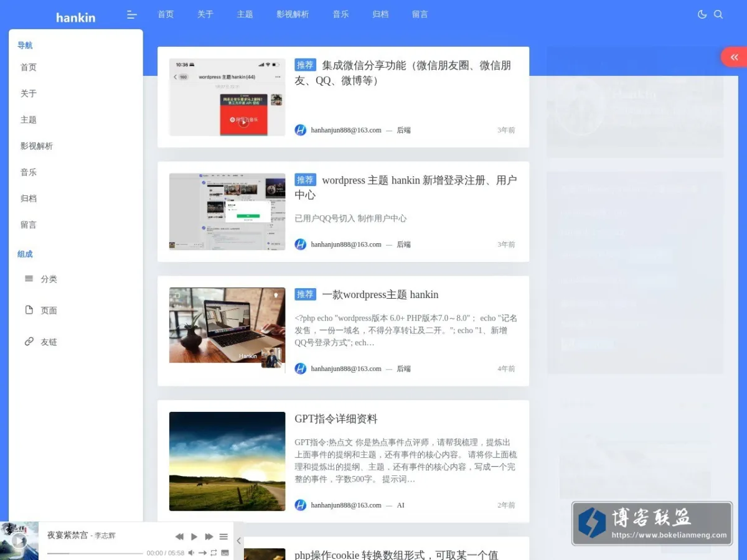Open article GPT指令详细资料 title

point(336,419)
